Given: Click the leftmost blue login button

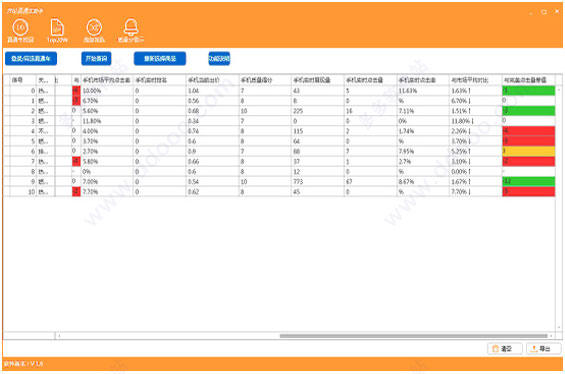Looking at the screenshot, I should pyautogui.click(x=31, y=59).
